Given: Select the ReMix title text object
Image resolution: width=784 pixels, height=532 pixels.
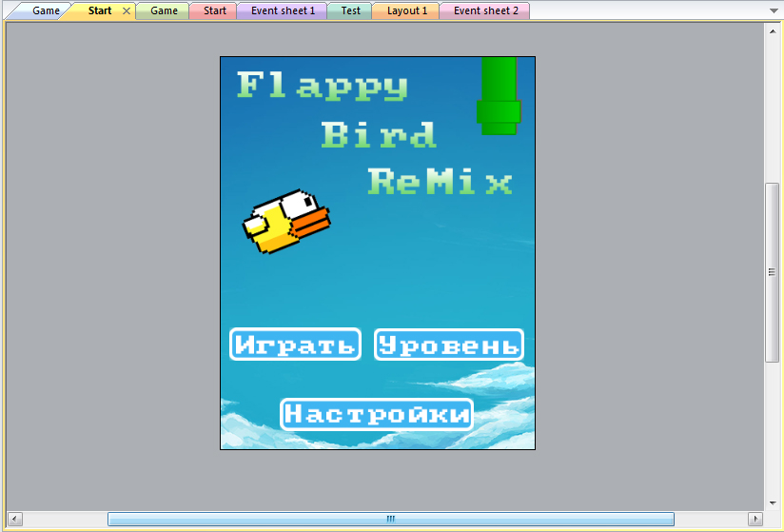Looking at the screenshot, I should (x=440, y=181).
